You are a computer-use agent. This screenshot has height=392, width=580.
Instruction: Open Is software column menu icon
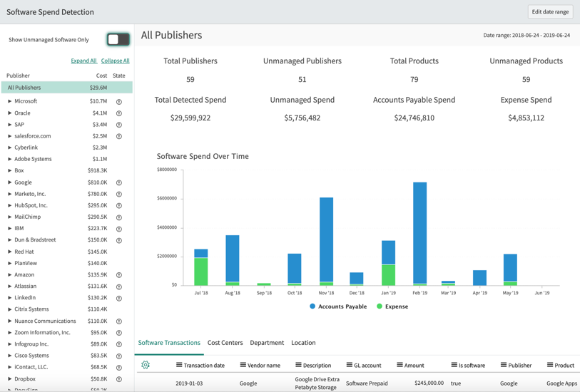pyautogui.click(x=454, y=365)
